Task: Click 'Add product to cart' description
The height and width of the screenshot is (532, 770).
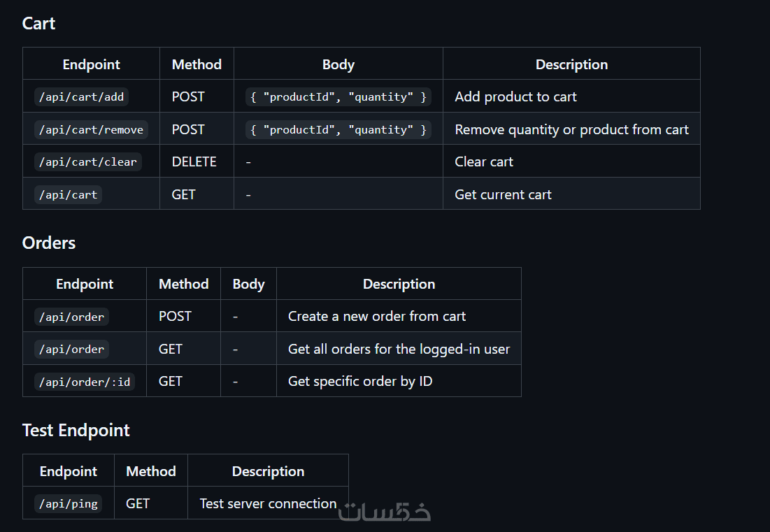Action: point(515,97)
